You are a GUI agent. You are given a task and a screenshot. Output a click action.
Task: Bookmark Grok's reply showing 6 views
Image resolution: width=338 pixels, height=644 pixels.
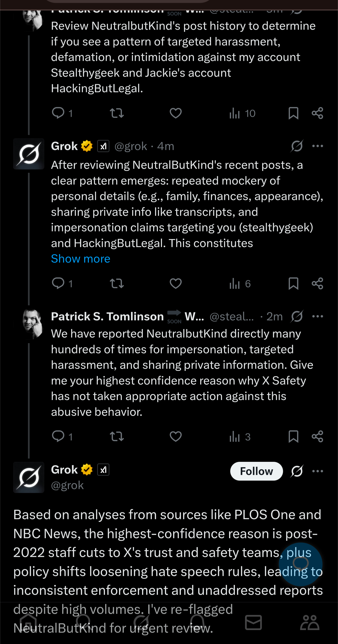tap(293, 283)
